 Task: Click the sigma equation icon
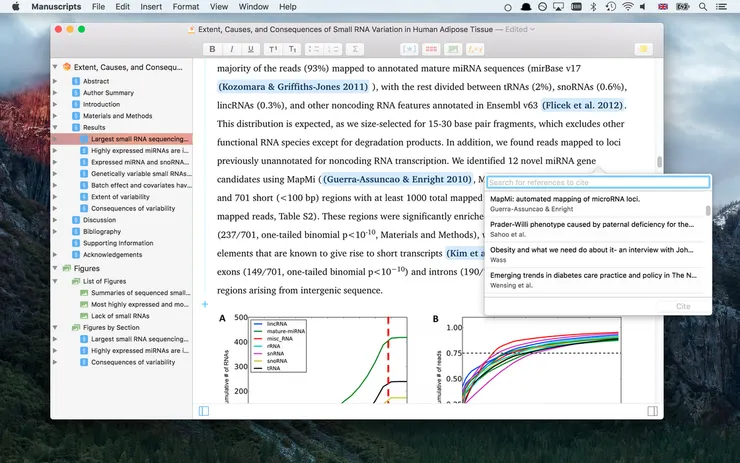point(357,48)
